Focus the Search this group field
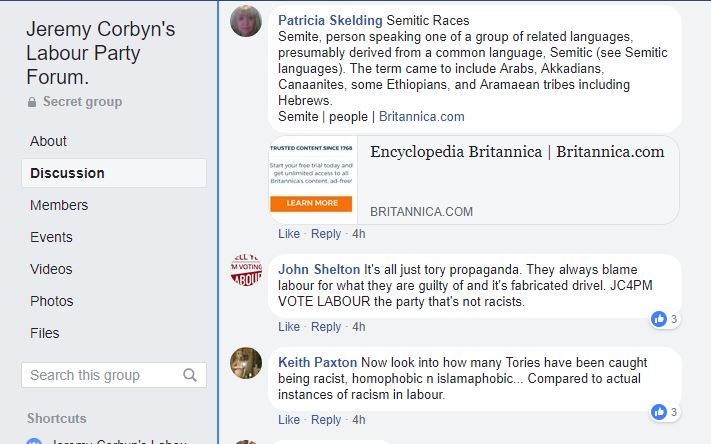Screen dimensions: 711x444 point(113,375)
